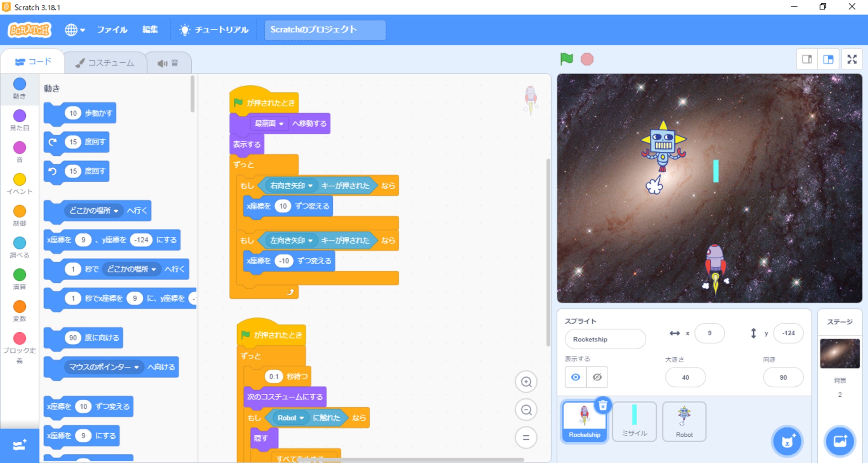
Task: Expand the 右向き矢印 key dropdown
Action: pos(310,186)
